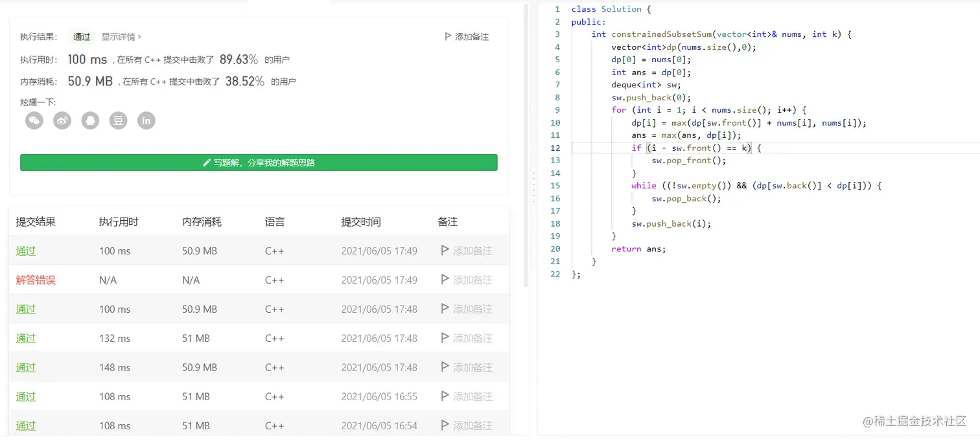Open 通过 submission with 148 ms runtime
This screenshot has height=441, width=980.
[26, 367]
